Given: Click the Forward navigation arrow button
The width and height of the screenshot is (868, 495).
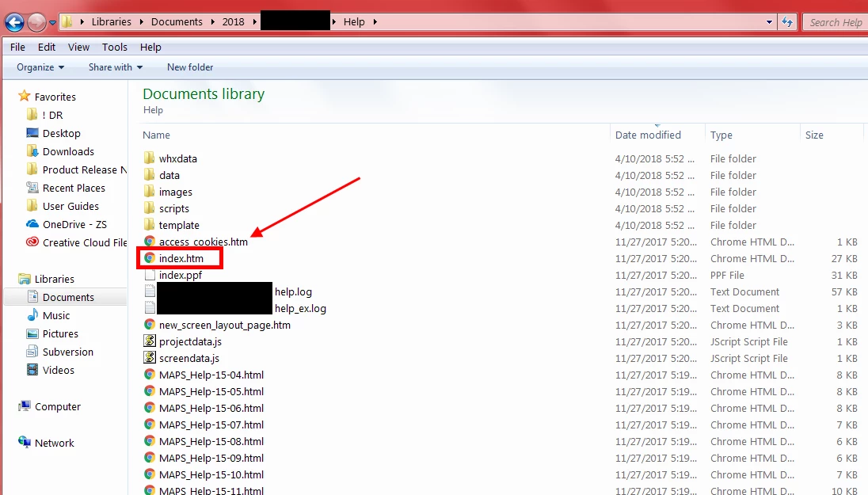Looking at the screenshot, I should pyautogui.click(x=36, y=22).
